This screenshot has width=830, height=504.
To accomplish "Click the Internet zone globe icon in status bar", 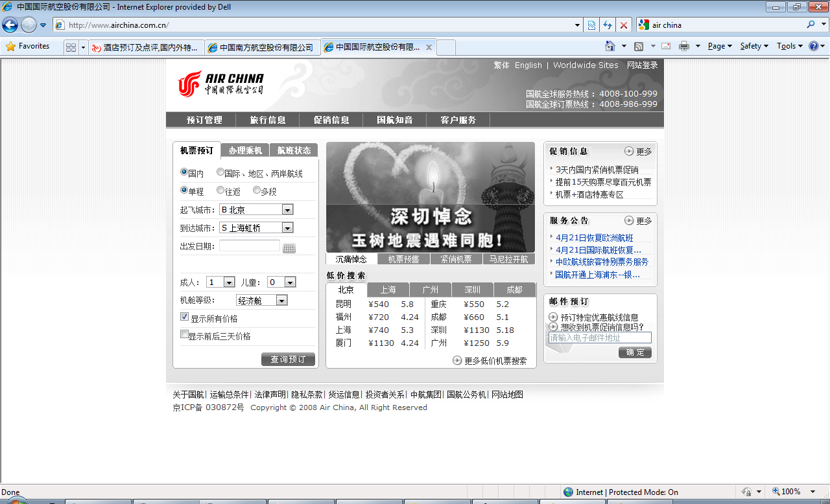I will pos(569,492).
